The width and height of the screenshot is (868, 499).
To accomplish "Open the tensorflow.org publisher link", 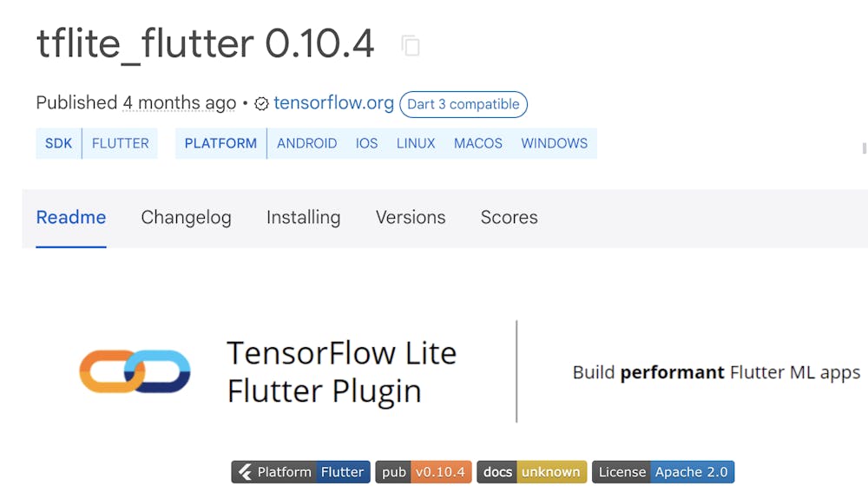I will click(333, 103).
